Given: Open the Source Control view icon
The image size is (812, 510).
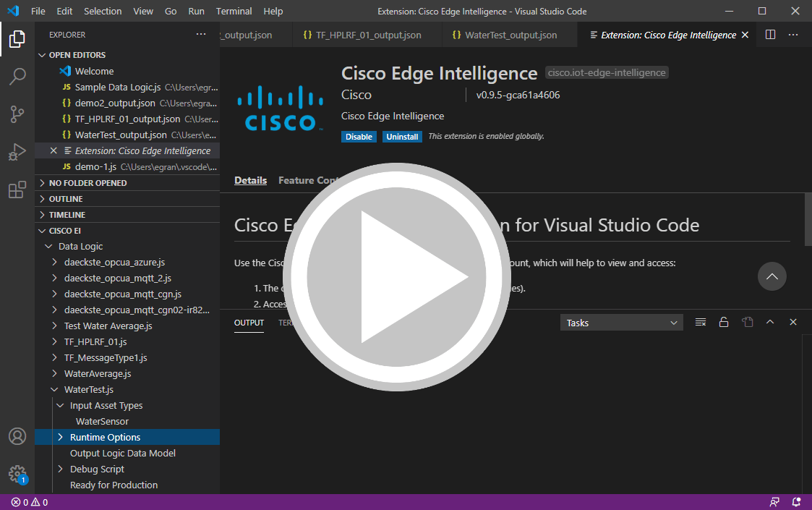Looking at the screenshot, I should pos(17,114).
